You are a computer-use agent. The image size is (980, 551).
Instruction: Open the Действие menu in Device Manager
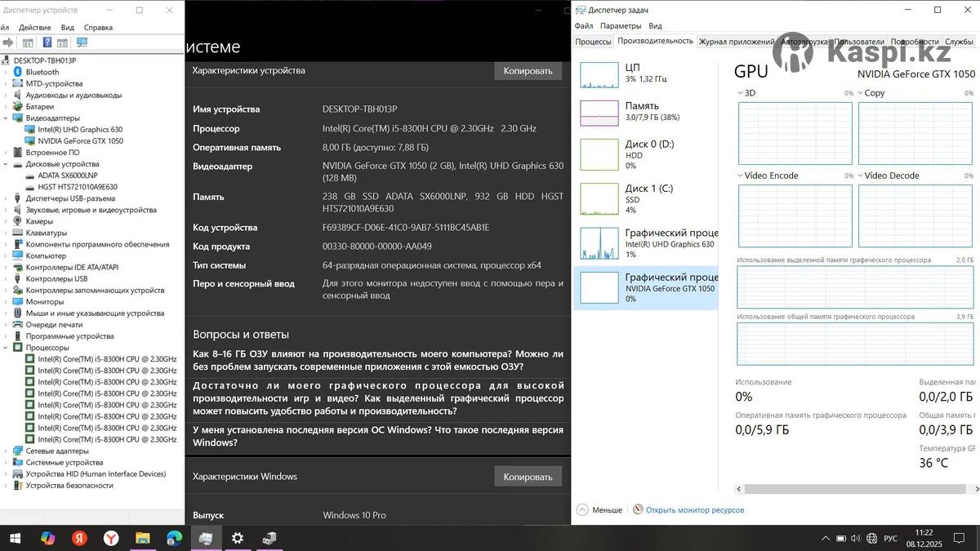click(x=34, y=27)
